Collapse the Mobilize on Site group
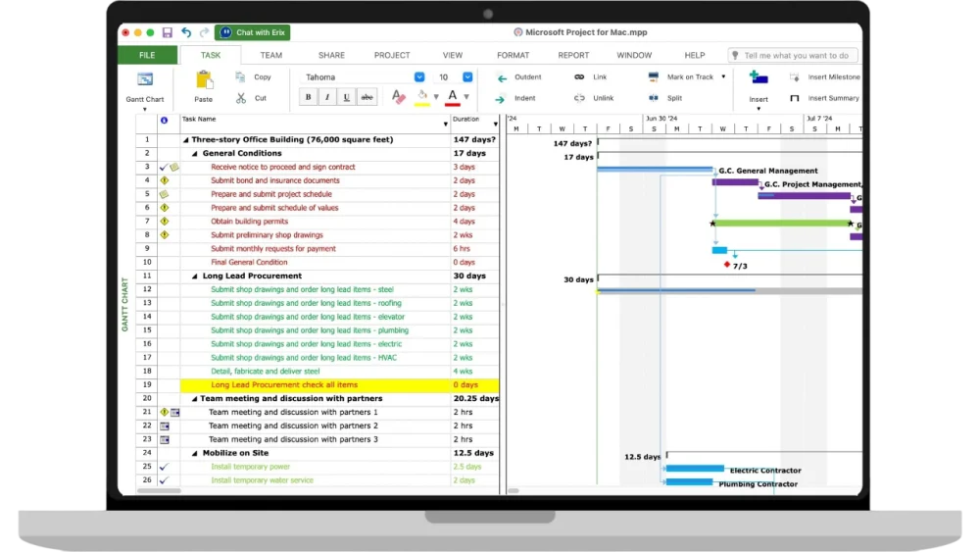The height and width of the screenshot is (552, 980). tap(194, 453)
